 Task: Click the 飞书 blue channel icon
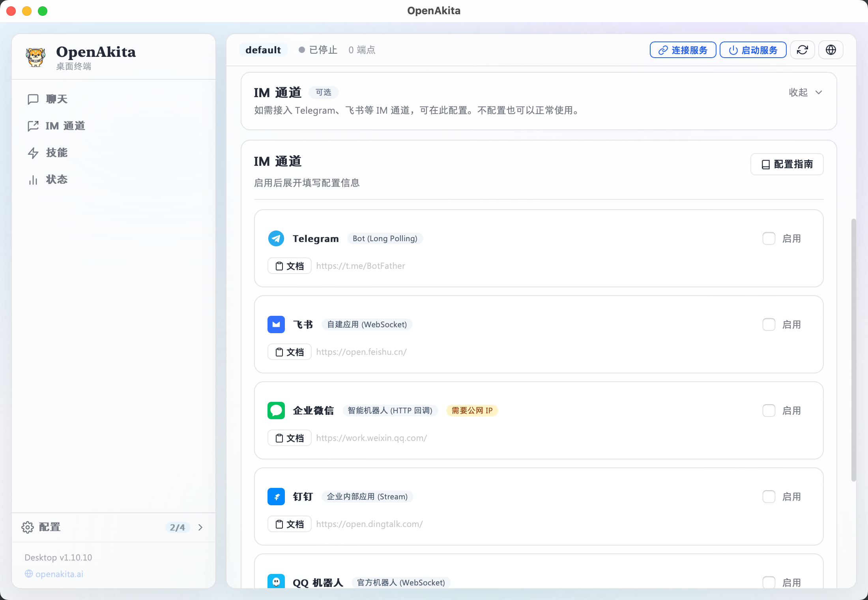pos(276,324)
